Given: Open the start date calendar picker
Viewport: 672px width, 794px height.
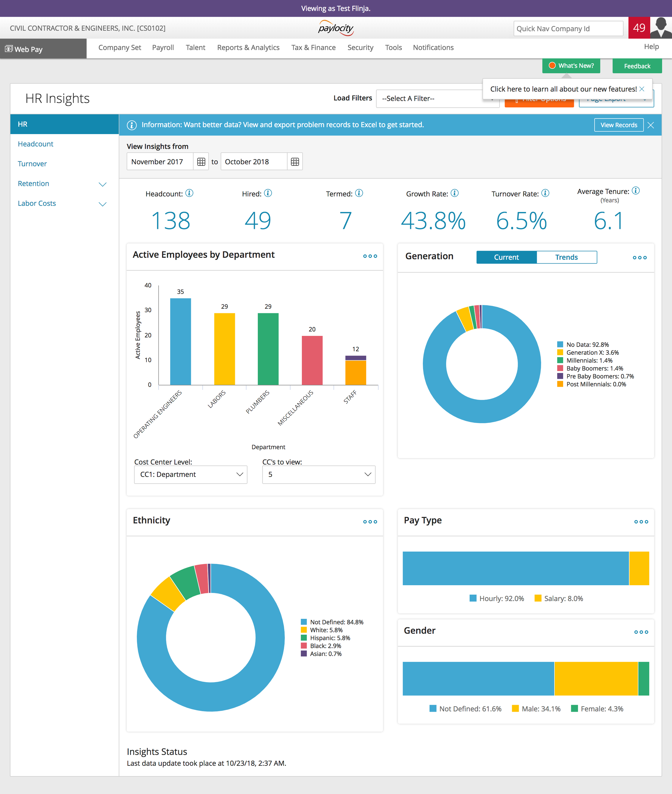Looking at the screenshot, I should 201,161.
